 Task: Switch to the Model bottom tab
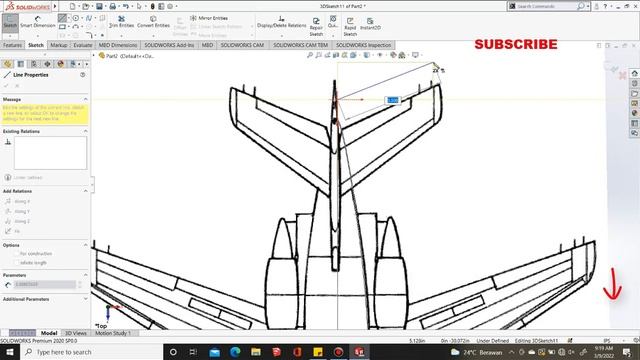coord(49,333)
